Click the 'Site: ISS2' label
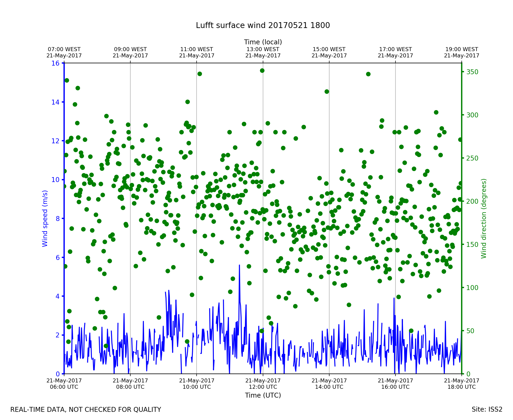This screenshot has width=513, height=420. pyautogui.click(x=487, y=409)
